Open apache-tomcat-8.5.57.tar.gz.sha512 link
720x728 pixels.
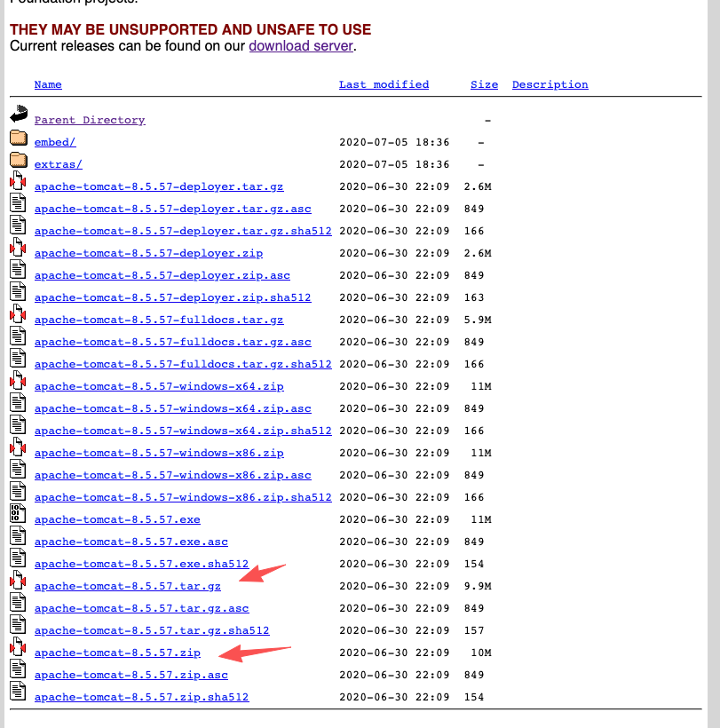(152, 630)
